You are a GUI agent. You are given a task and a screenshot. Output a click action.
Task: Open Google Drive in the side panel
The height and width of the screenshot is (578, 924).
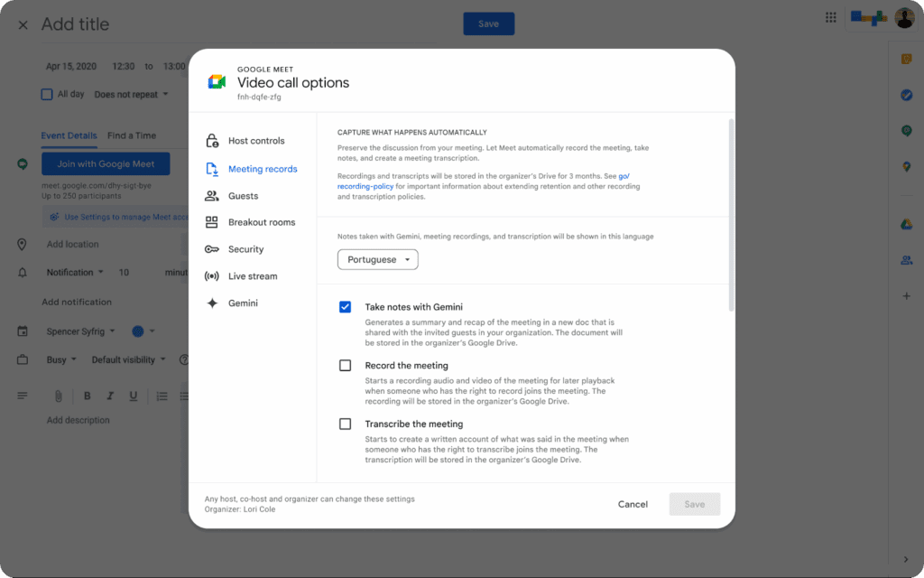pyautogui.click(x=906, y=224)
